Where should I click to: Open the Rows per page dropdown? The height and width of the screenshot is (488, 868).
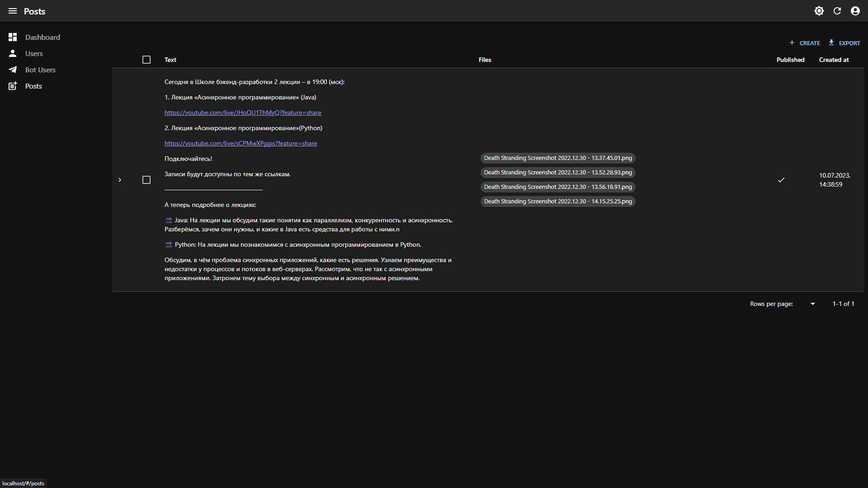point(812,304)
